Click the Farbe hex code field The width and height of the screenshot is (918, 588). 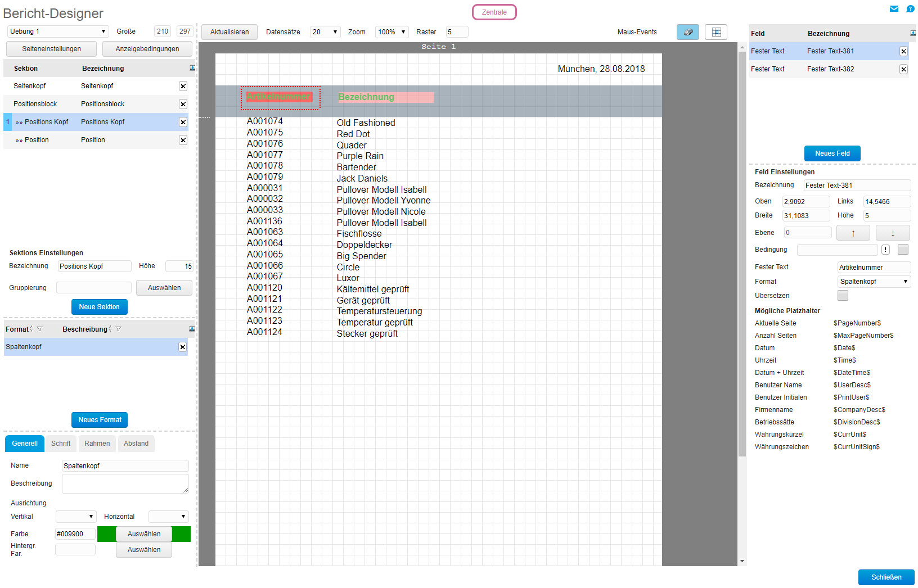(x=75, y=534)
